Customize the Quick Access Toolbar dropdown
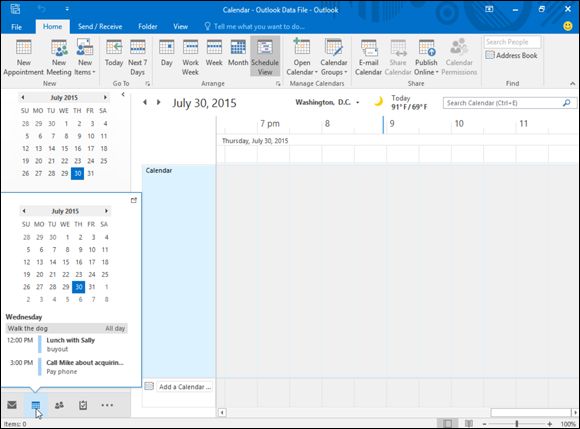This screenshot has height=429, width=580. pos(67,9)
